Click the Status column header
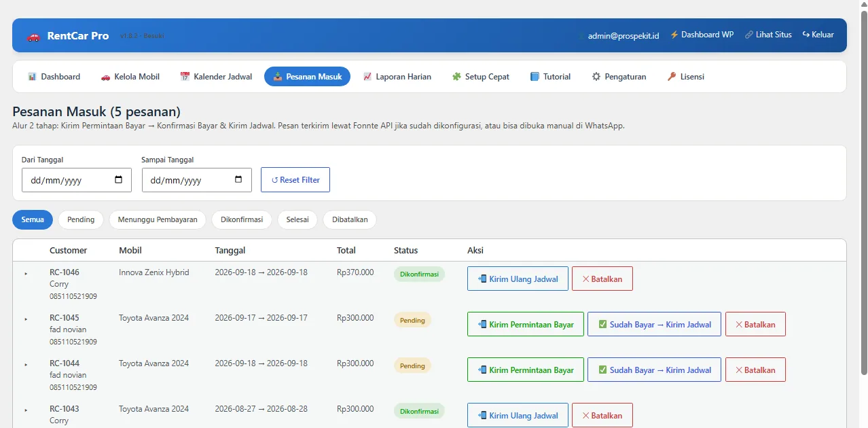Screen dimensions: 868x428 pos(406,251)
